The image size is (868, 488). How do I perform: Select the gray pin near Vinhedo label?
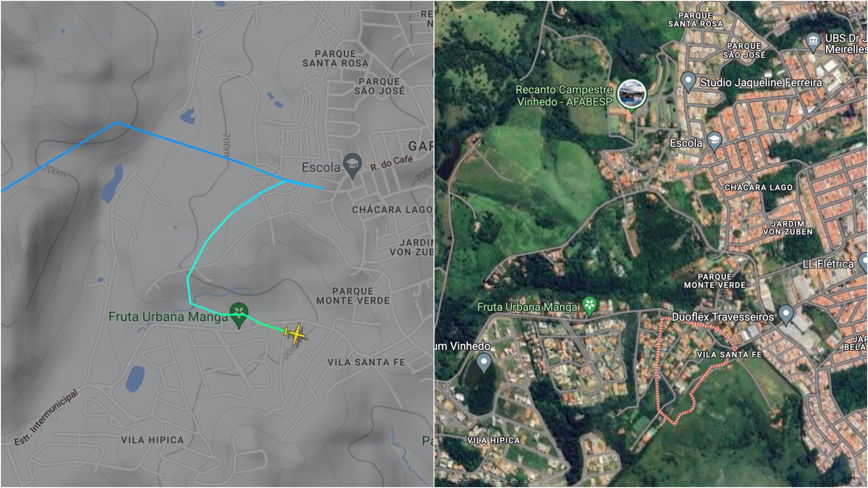(x=484, y=363)
